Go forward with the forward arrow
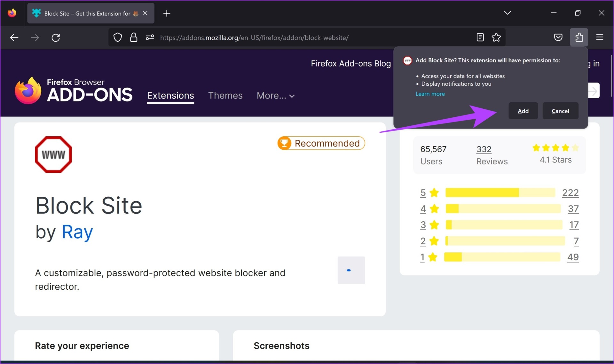 [35, 38]
